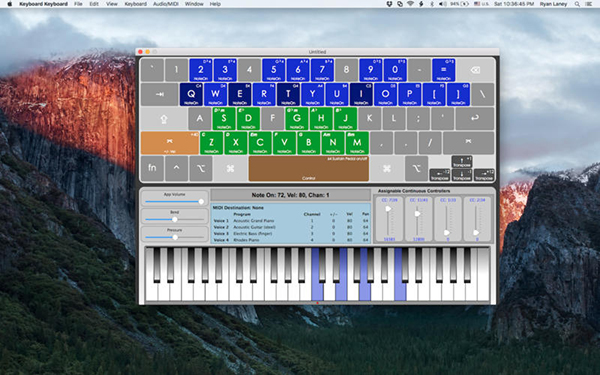This screenshot has width=600, height=375.
Task: Click the left Command key
Action: pos(230,168)
